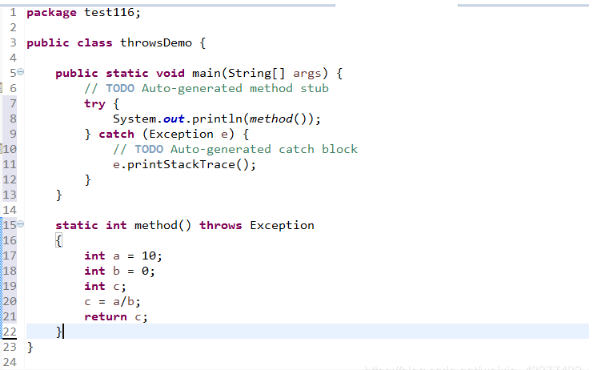Viewport: 595px width, 370px height.
Task: Collapse the main method fold on line 5
Action: tap(20, 72)
